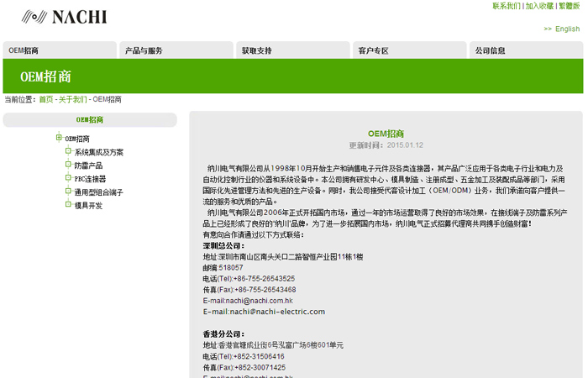Switch language to English
The width and height of the screenshot is (588, 378).
567,29
